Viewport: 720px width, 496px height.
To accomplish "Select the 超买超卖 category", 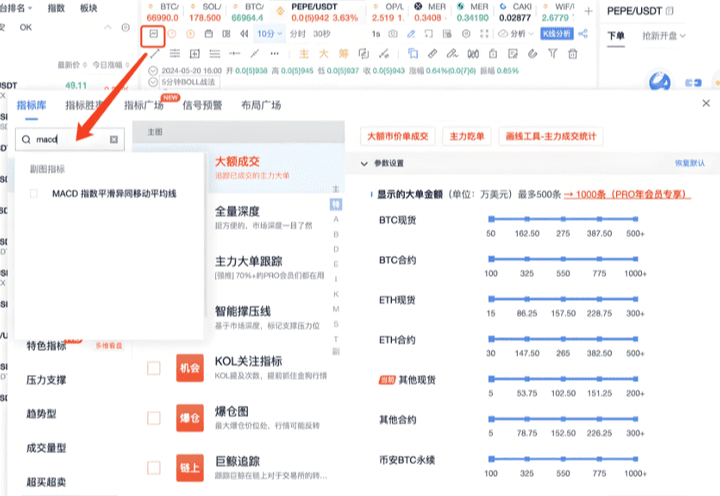I will (46, 482).
